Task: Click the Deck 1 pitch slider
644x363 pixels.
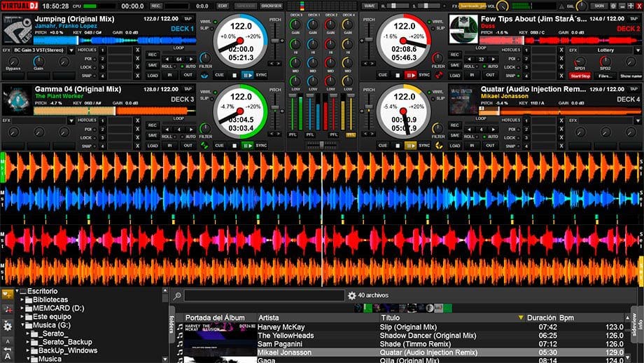Action: [275, 41]
